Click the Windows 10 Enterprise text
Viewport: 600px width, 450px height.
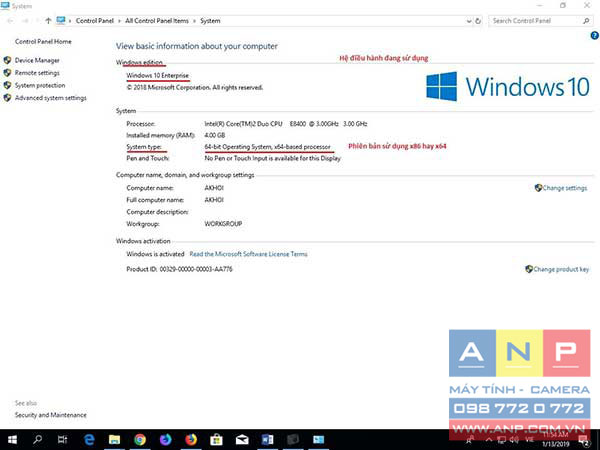[x=158, y=75]
